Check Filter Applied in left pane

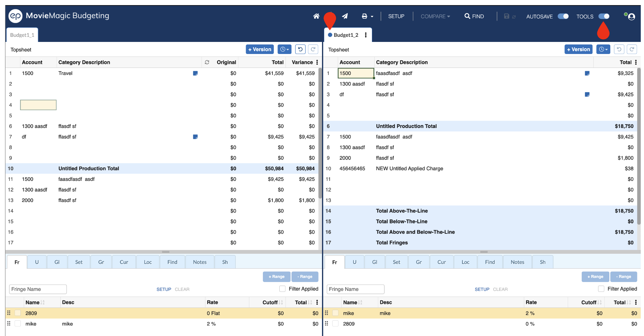coord(282,289)
